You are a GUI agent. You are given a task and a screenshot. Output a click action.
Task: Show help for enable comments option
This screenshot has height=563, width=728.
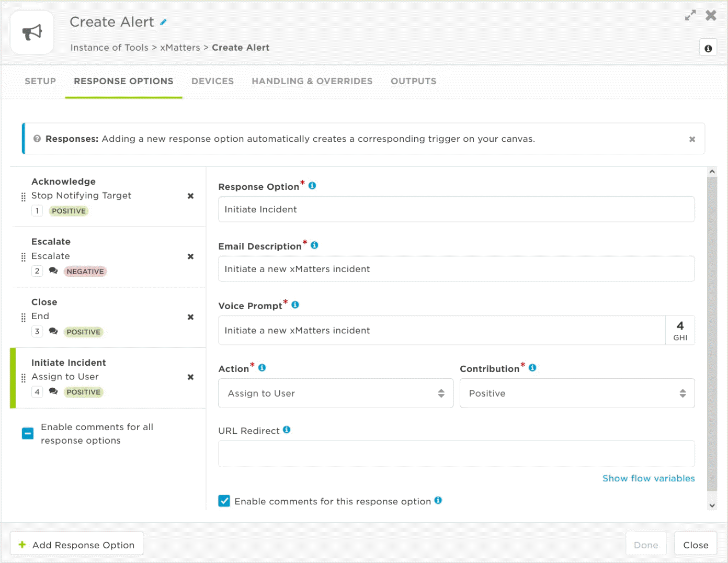(x=438, y=500)
